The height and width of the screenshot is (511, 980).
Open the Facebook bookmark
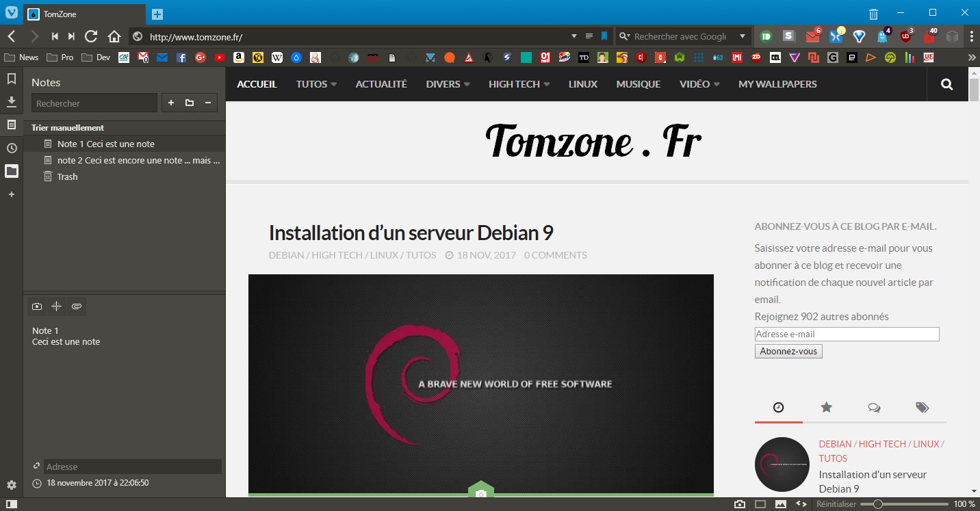(181, 57)
